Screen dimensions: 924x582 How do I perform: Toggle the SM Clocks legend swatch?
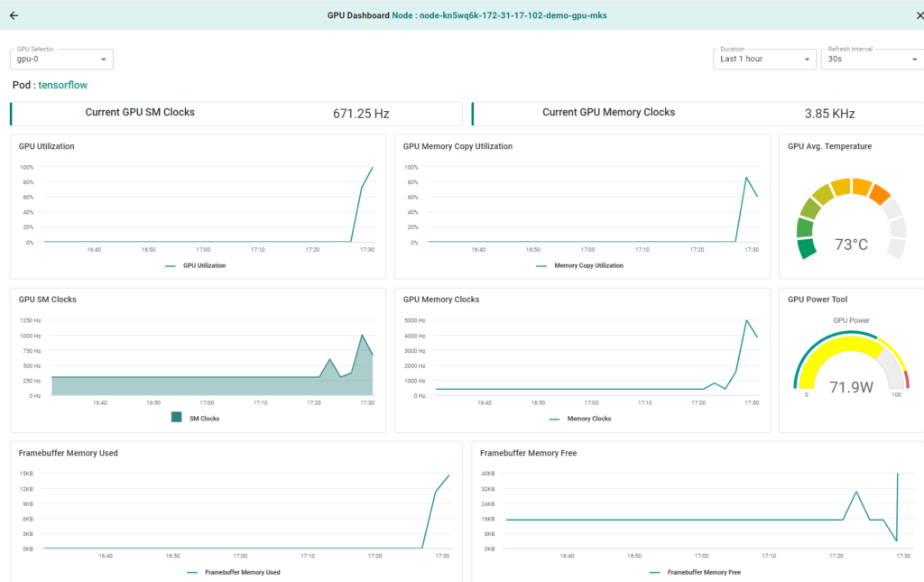[x=177, y=418]
